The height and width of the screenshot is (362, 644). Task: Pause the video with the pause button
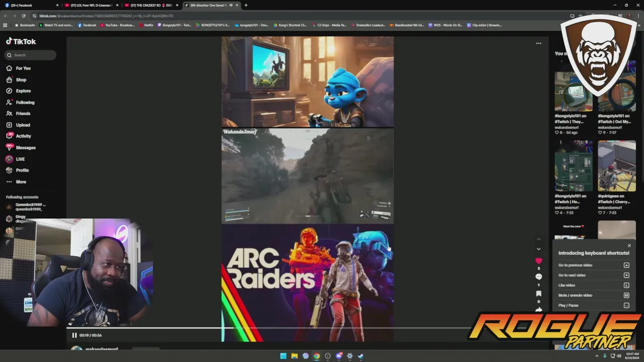point(74,335)
